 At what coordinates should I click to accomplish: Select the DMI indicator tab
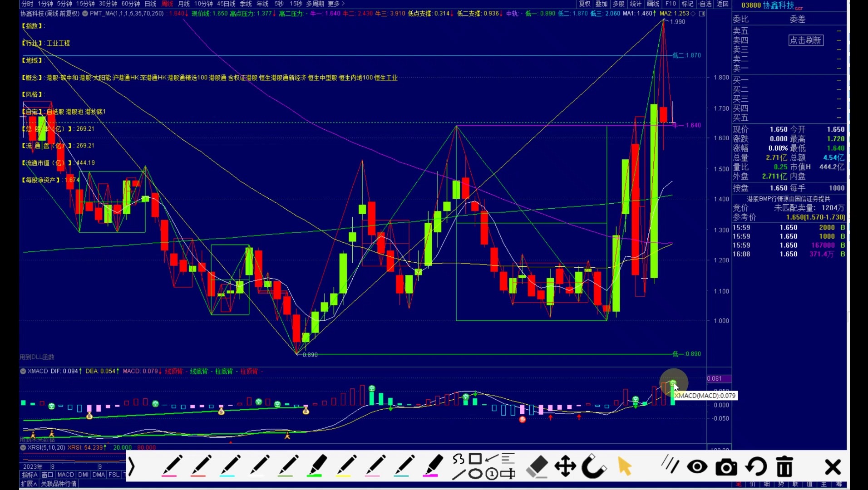pos(84,475)
